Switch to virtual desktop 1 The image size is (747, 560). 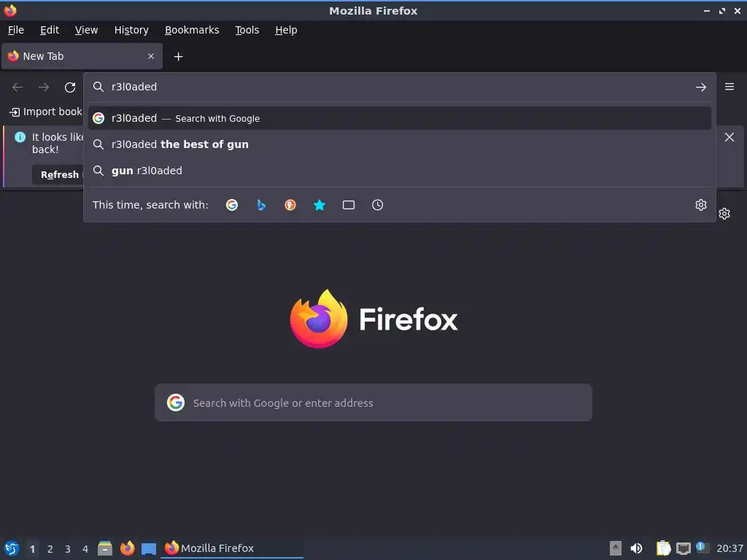click(x=32, y=549)
